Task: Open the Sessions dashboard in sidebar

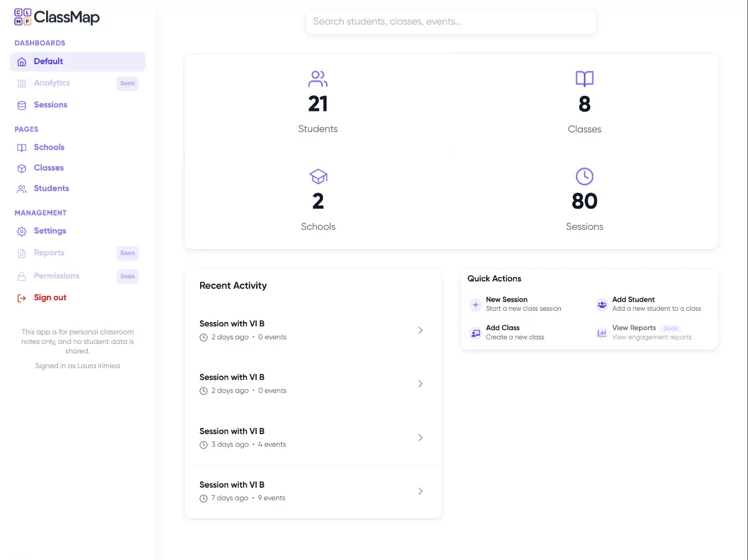Action: [50, 105]
